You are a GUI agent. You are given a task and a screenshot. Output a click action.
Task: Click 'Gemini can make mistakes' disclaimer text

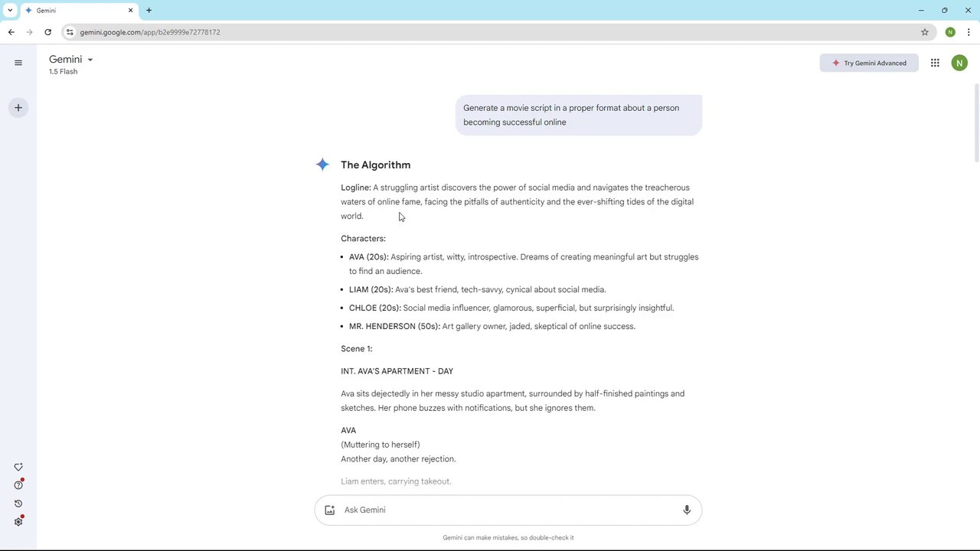click(x=508, y=538)
